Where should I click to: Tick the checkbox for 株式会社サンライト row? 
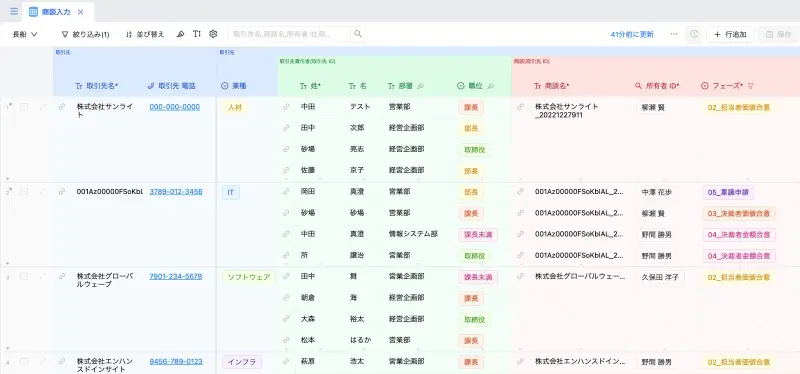point(24,107)
